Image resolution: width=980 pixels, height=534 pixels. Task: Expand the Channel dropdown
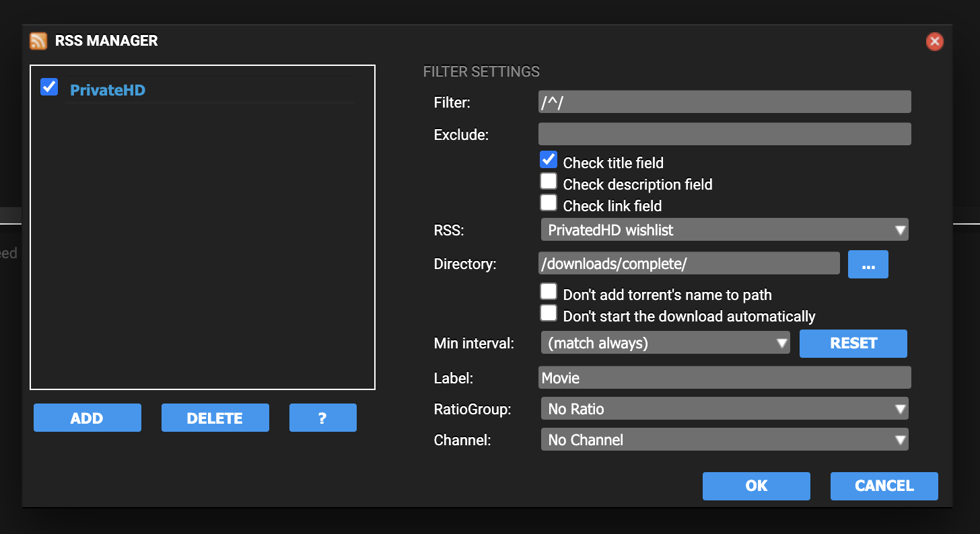(x=724, y=440)
